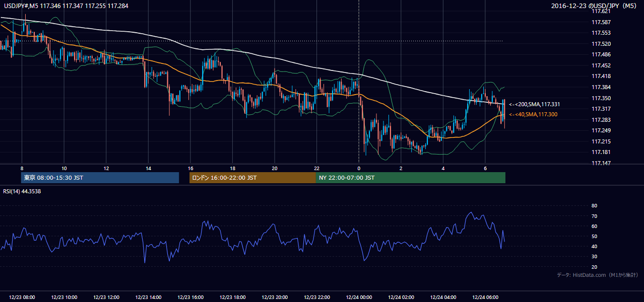
Task: Click price axis label 117.452
Action: pos(601,65)
